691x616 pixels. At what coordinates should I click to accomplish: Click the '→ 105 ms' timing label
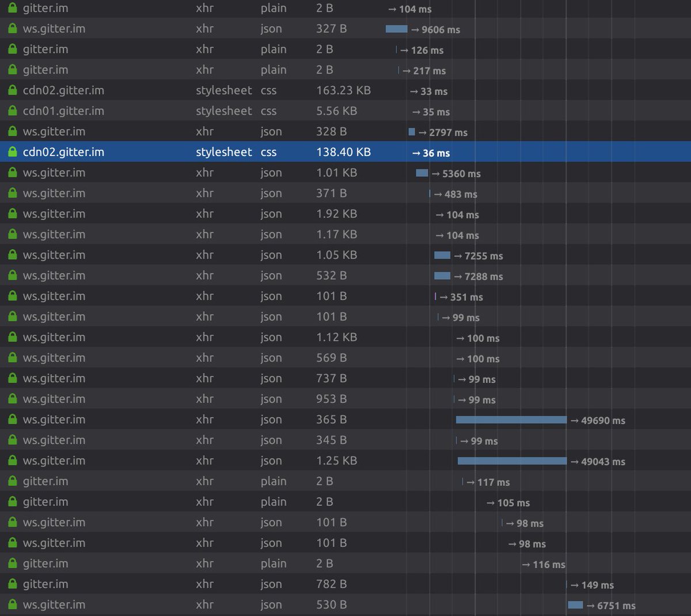[x=508, y=503]
